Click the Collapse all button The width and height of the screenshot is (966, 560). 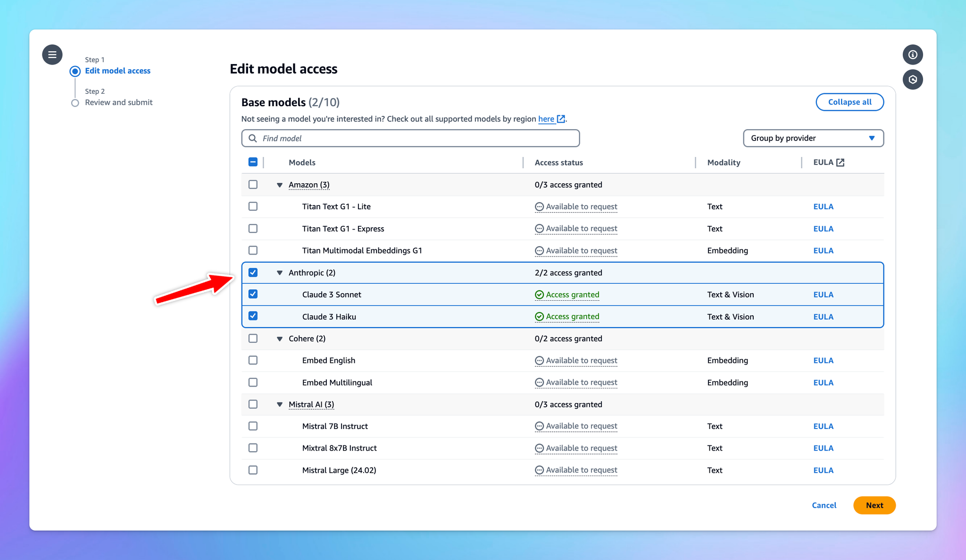[x=849, y=102]
